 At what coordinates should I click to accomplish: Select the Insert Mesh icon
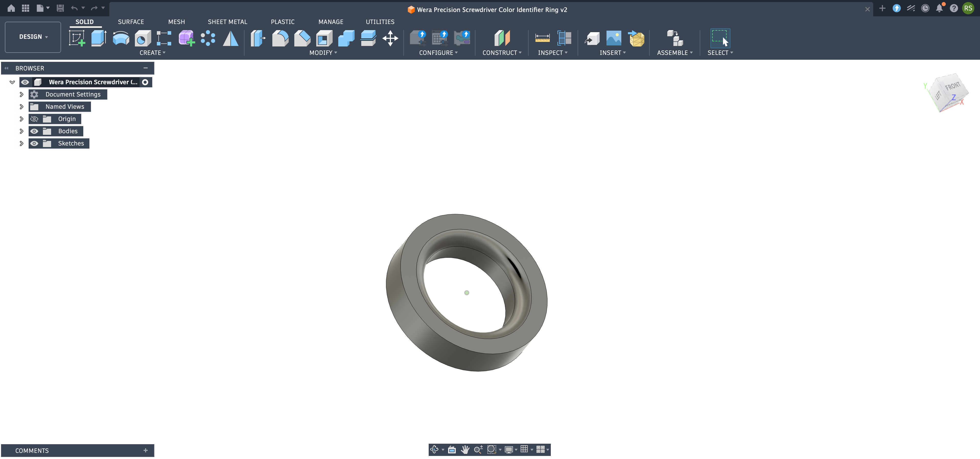[636, 38]
